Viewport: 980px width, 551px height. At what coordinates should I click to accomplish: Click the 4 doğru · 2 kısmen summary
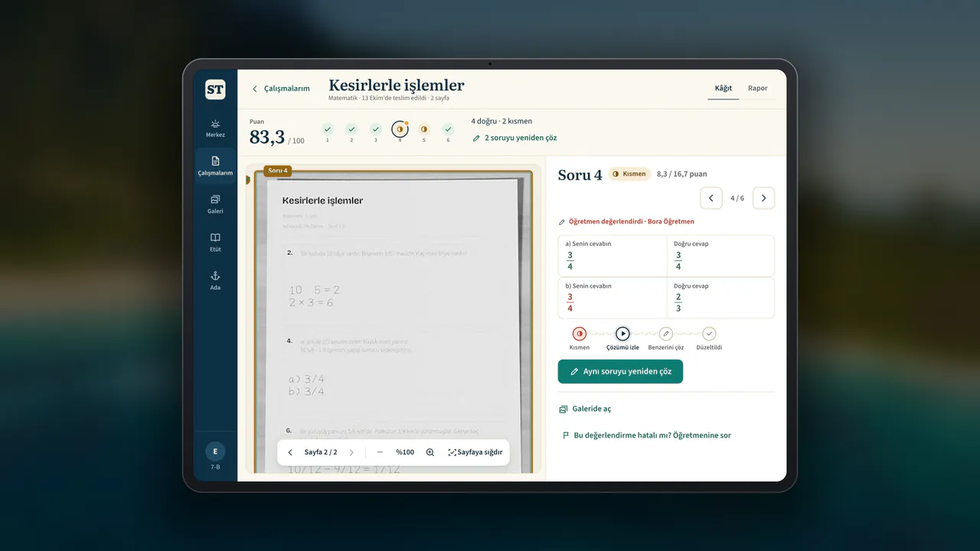click(x=501, y=121)
